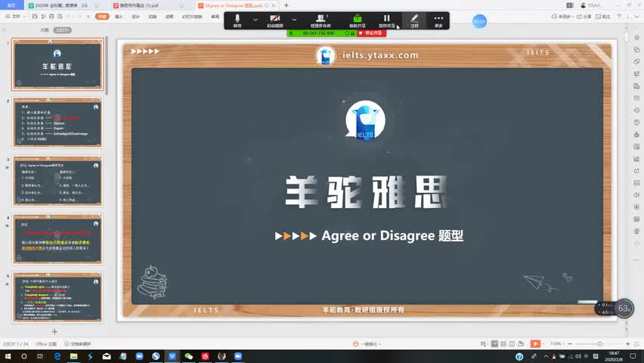
Task: Open the More options in Zoom toolbar
Action: 438,20
